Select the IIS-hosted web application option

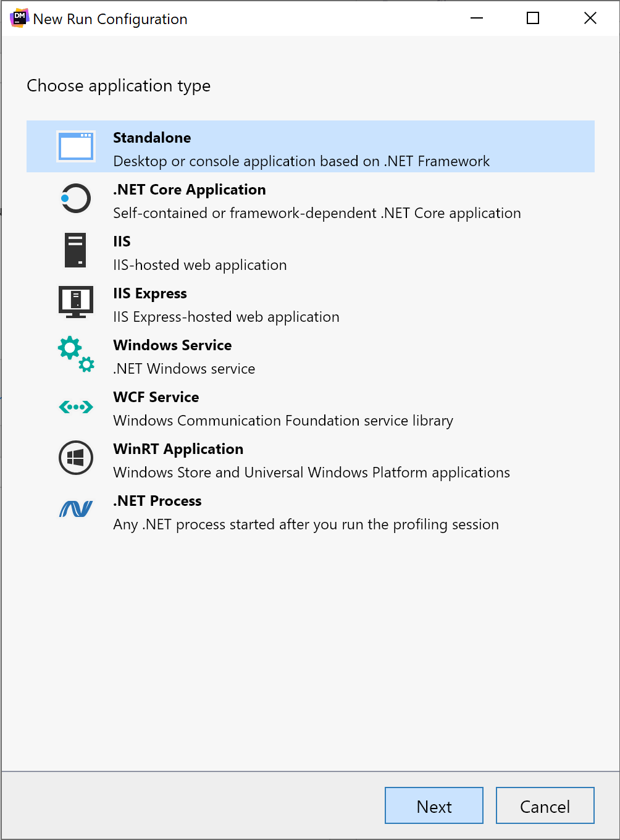(278, 251)
